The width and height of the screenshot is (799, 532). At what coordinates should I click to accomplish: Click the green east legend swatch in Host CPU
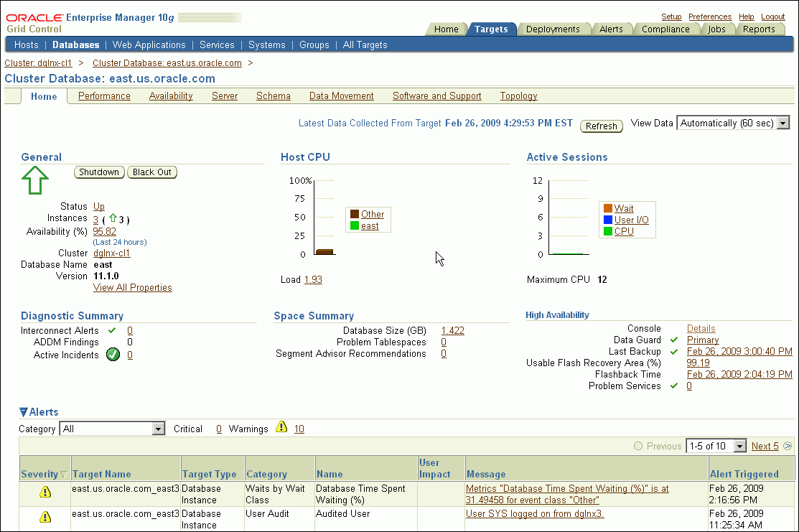355,225
